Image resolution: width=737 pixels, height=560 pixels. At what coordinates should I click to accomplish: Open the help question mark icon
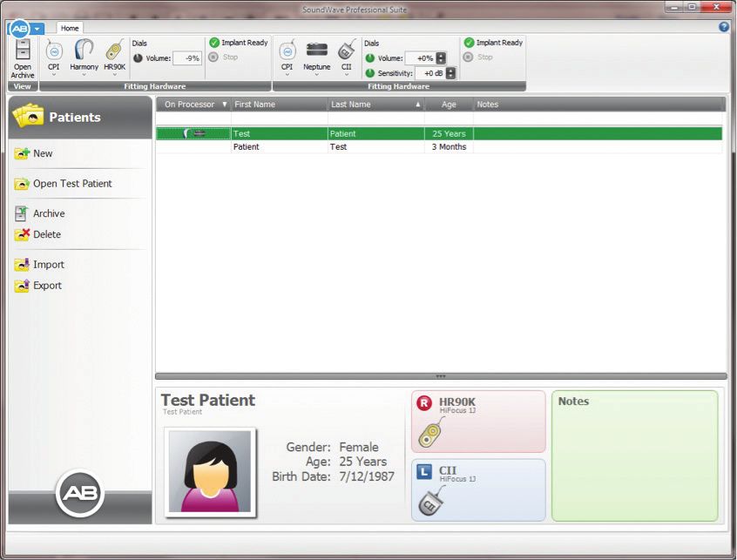pyautogui.click(x=724, y=27)
